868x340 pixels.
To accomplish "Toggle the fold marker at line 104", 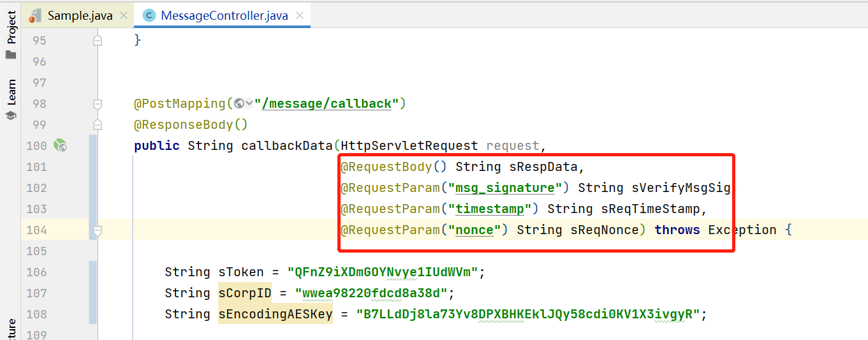I will click(x=98, y=230).
